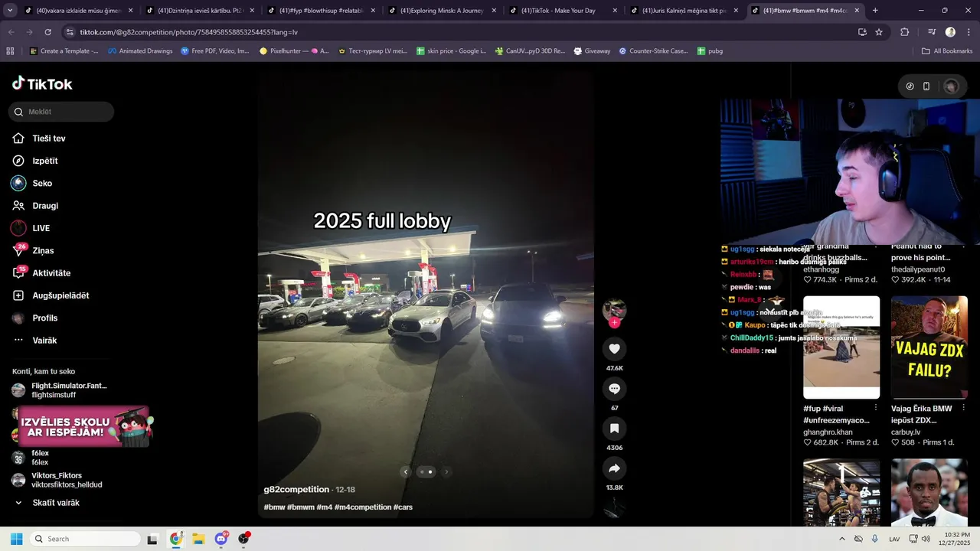Open the Tieši tev home feed
The image size is (980, 551).
49,139
